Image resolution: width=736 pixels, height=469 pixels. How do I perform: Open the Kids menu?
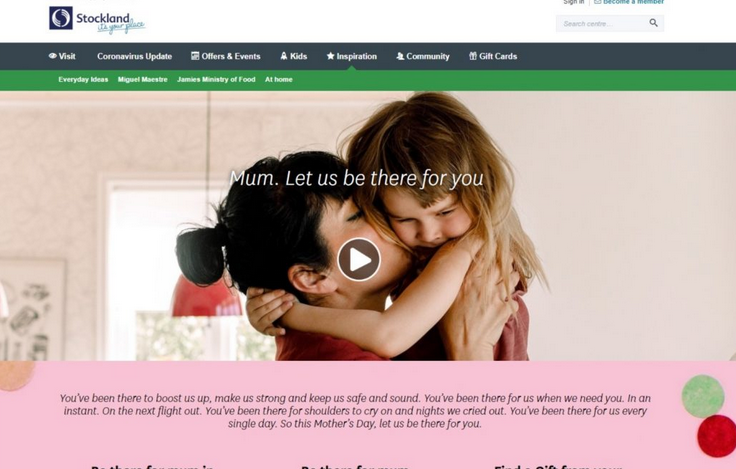293,56
